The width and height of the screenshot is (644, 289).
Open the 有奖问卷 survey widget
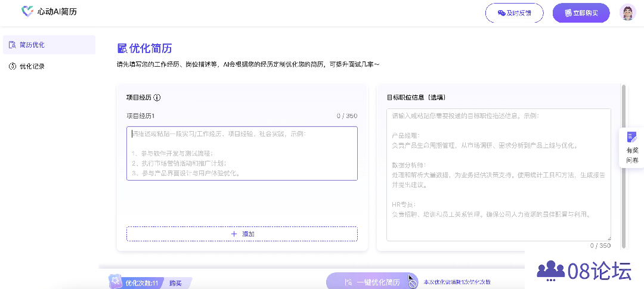(x=631, y=148)
